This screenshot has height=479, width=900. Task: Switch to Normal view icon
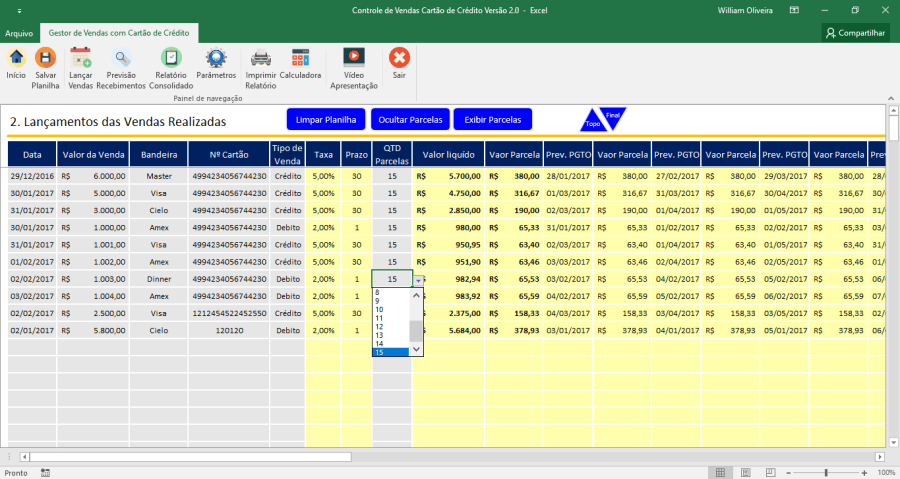[x=720, y=473]
